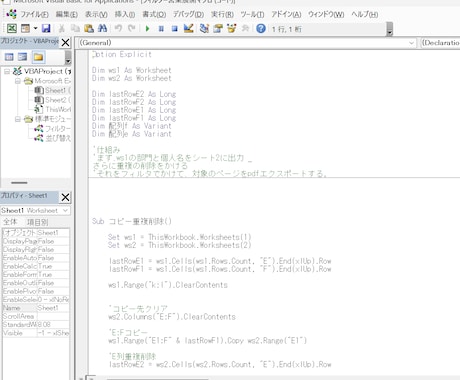460x380 pixels.
Task: Switch to the 全体 properties tab
Action: point(10,222)
